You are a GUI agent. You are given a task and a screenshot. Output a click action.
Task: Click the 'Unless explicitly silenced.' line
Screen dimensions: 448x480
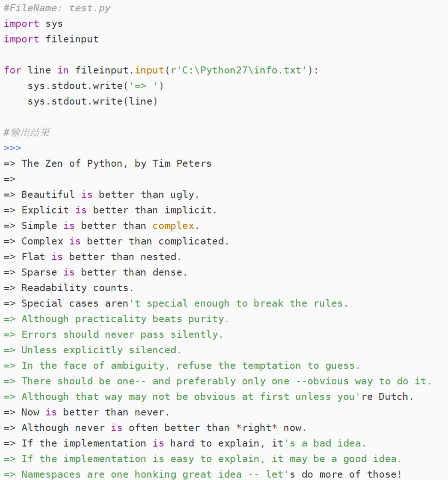point(101,350)
